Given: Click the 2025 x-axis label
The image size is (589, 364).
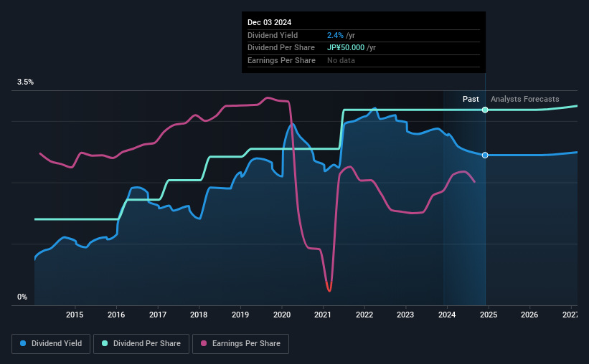Looking at the screenshot, I should click(489, 315).
